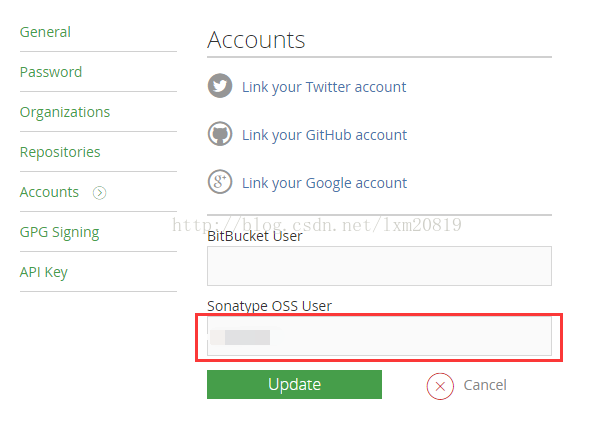Image resolution: width=614 pixels, height=429 pixels.
Task: Go to the General settings section
Action: (x=45, y=32)
